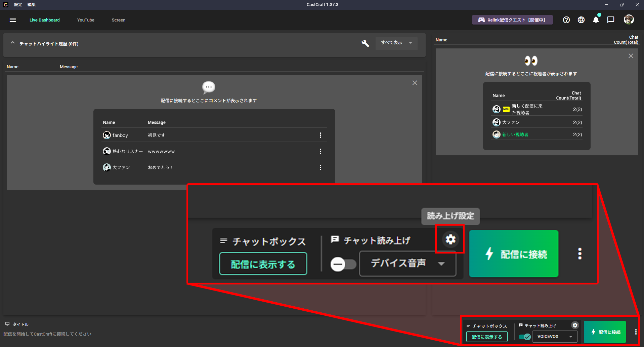This screenshot has width=644, height=347.
Task: Open the three-dot menu in the bottom bar
Action: pyautogui.click(x=636, y=332)
